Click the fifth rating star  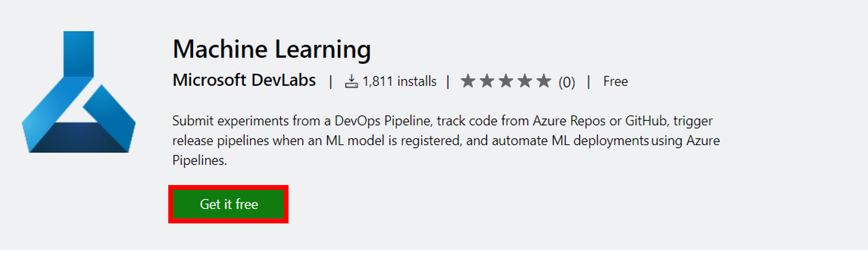click(544, 81)
